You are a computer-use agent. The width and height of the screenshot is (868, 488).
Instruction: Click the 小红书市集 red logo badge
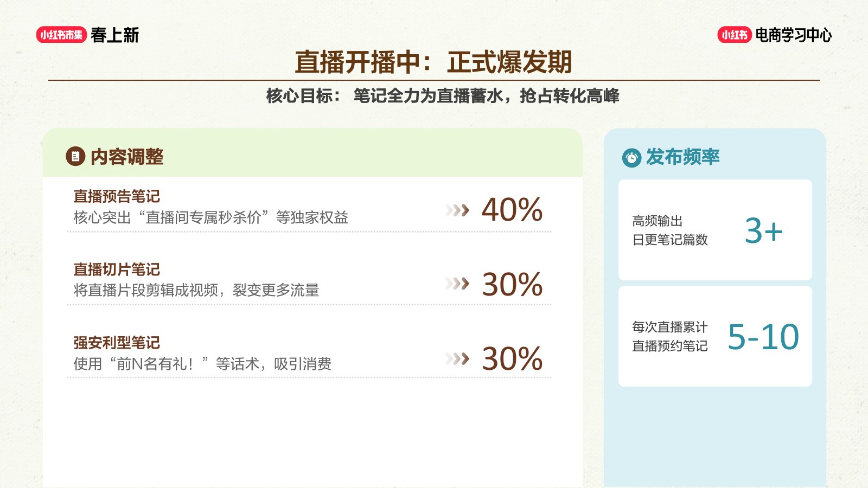[61, 35]
